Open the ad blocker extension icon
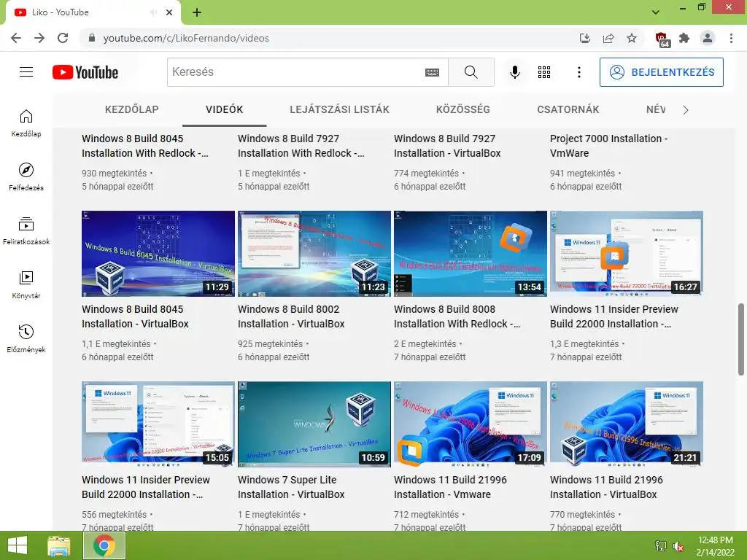Viewport: 747px width, 560px height. [x=662, y=39]
